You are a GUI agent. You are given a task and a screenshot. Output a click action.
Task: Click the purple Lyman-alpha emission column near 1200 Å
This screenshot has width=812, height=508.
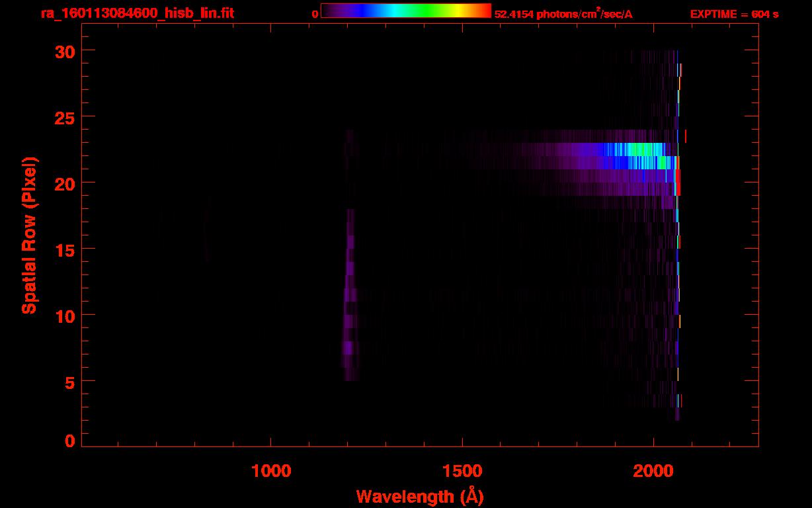tap(349, 294)
